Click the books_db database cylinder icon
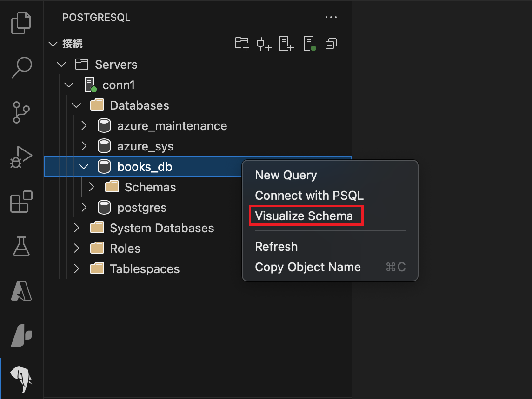 pos(104,166)
